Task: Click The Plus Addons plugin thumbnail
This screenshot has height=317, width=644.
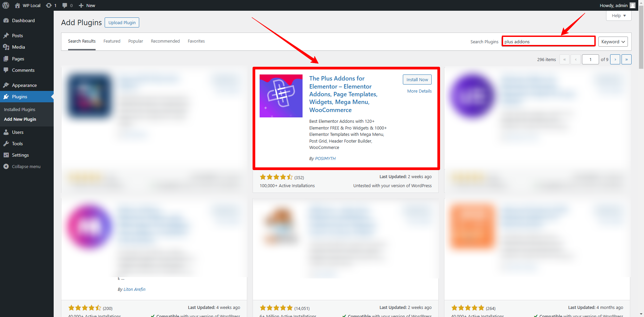Action: pyautogui.click(x=281, y=96)
